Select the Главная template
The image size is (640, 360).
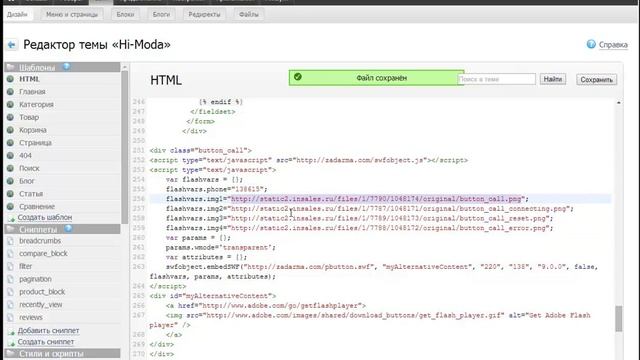pyautogui.click(x=32, y=92)
